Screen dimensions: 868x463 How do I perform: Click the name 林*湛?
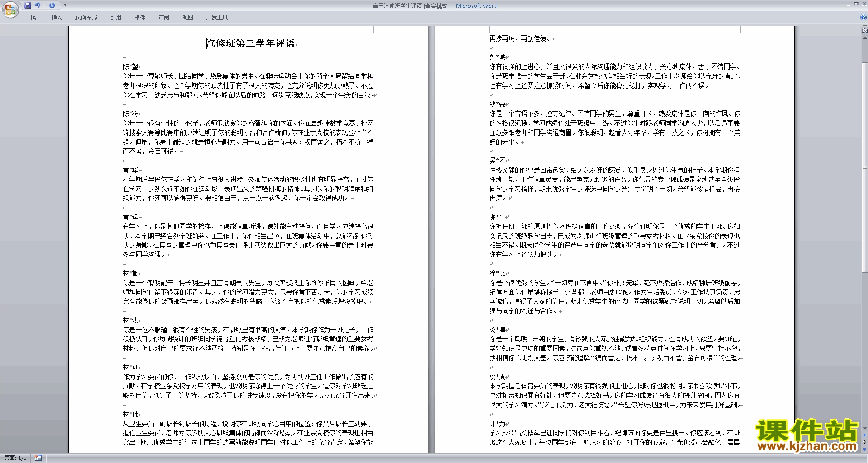[131, 320]
